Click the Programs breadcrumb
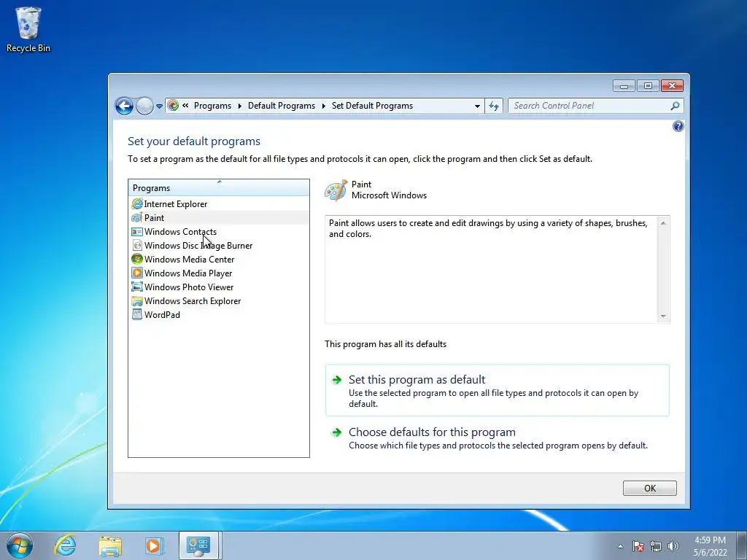This screenshot has width=747, height=560. click(212, 106)
